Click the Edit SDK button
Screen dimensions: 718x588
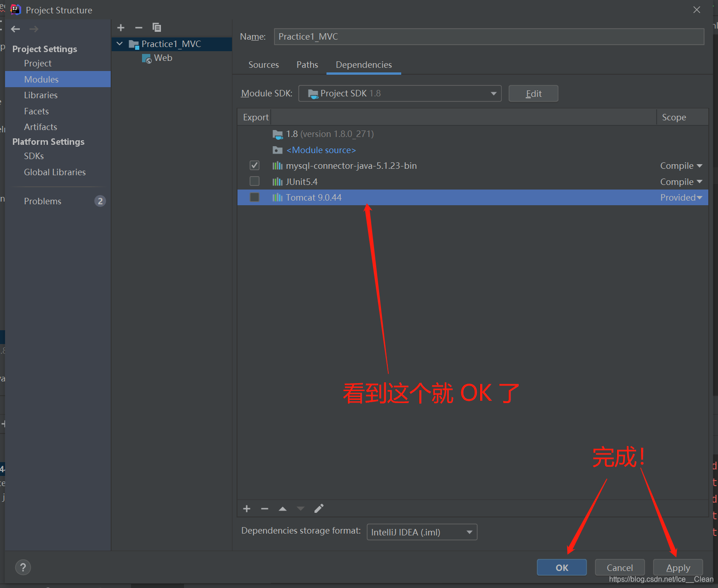click(534, 94)
